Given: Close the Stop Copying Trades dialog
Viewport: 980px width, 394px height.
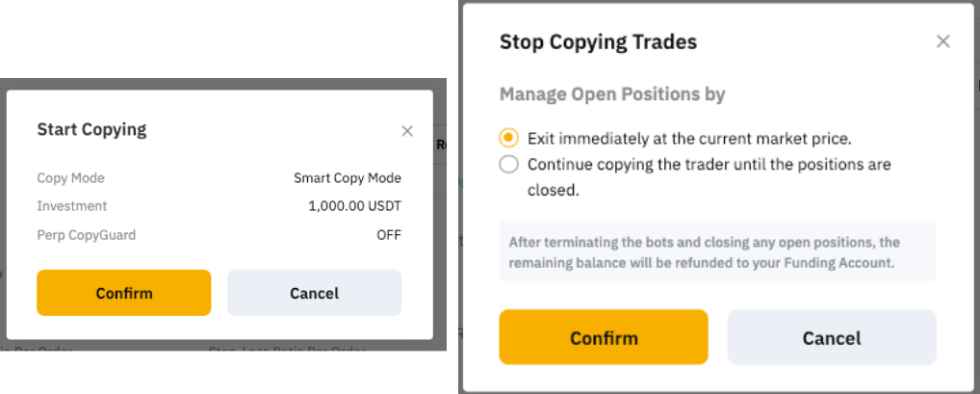Looking at the screenshot, I should point(943,41).
